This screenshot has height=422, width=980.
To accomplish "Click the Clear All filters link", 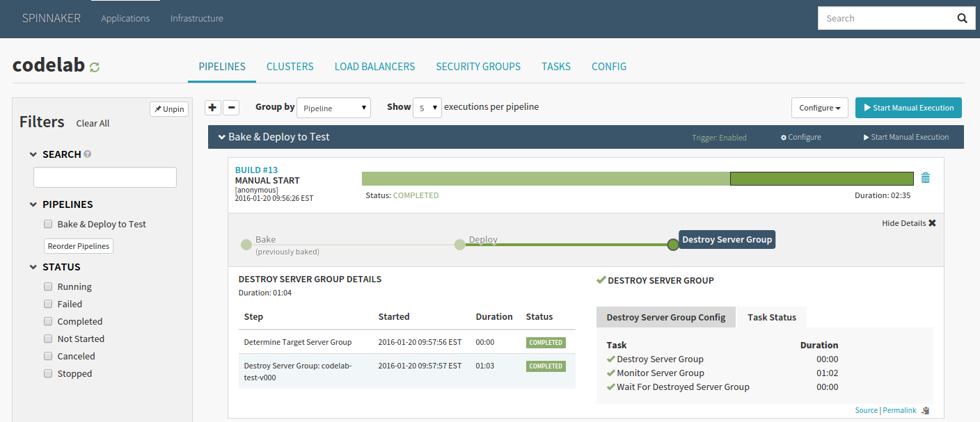I will tap(93, 123).
